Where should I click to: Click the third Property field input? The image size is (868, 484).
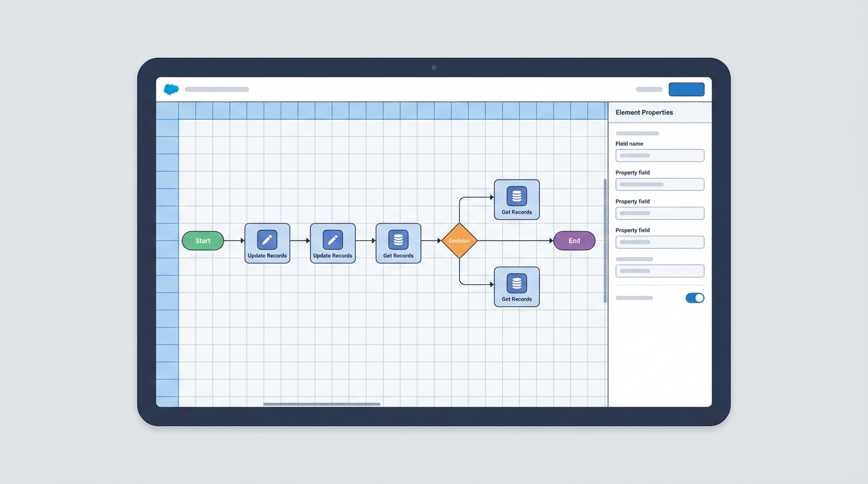(x=659, y=241)
